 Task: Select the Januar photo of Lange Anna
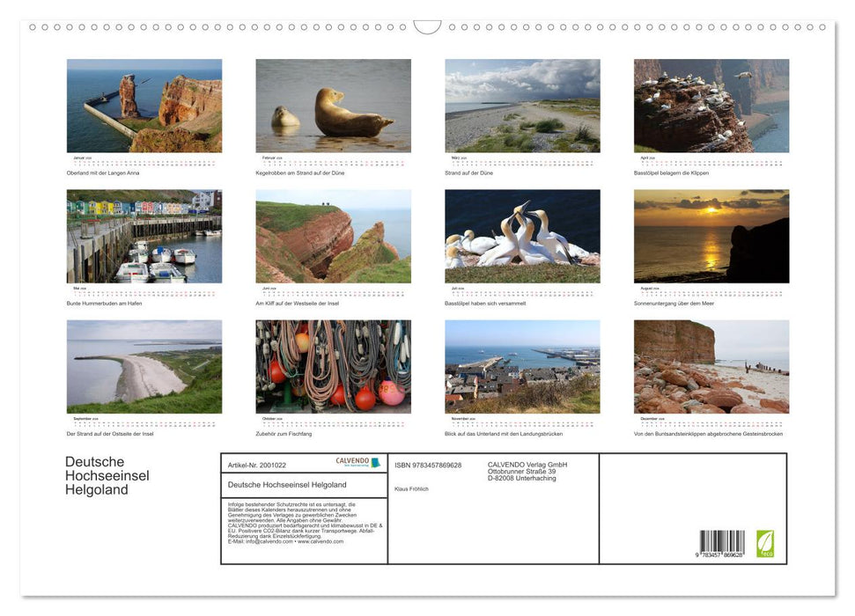[x=144, y=105]
